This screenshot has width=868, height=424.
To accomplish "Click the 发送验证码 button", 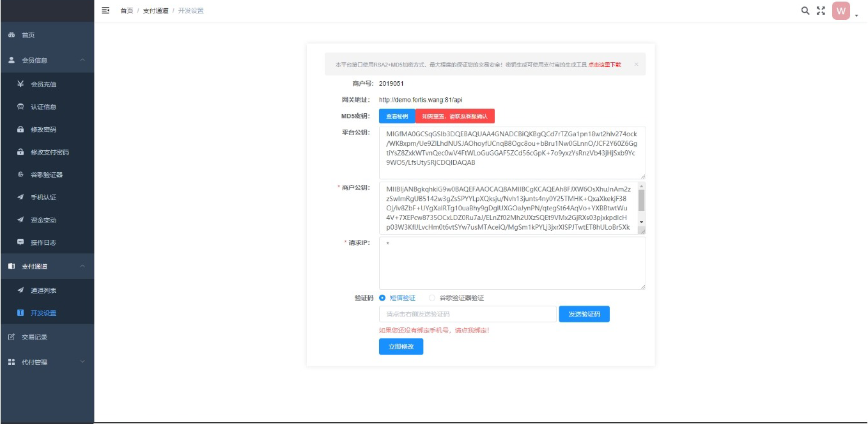I will tap(584, 314).
